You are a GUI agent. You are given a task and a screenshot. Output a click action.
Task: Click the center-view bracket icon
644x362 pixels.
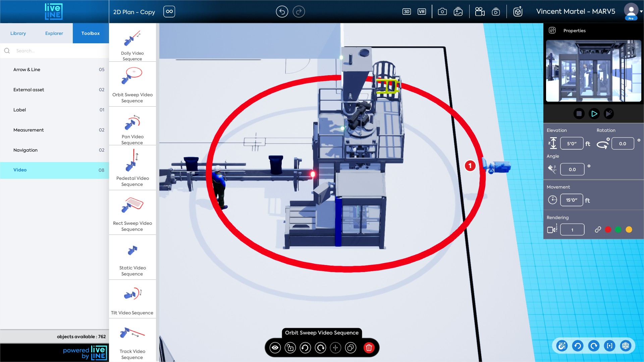(x=609, y=346)
